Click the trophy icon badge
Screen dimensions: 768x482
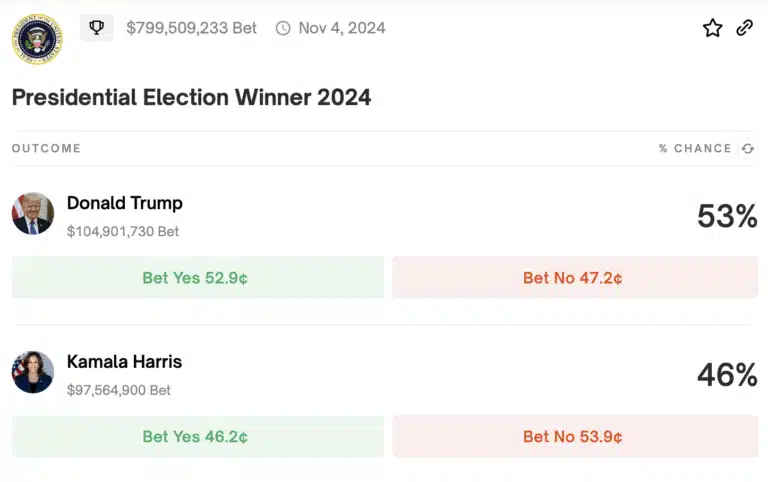(x=97, y=28)
